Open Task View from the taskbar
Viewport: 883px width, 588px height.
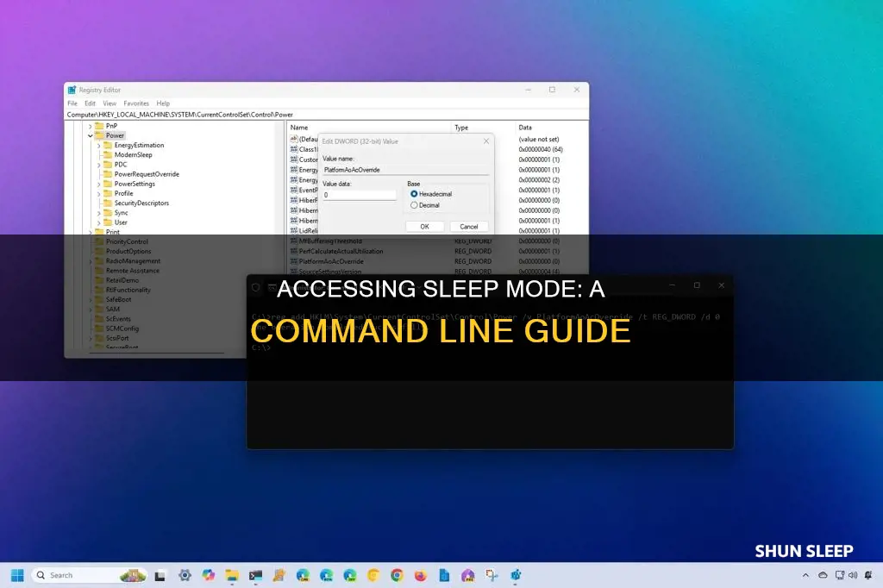click(160, 576)
